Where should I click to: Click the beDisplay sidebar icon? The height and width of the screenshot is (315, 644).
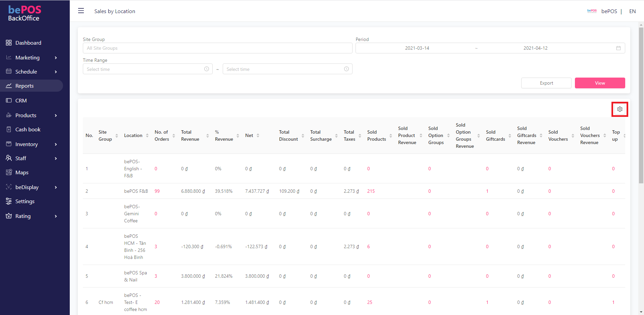point(9,187)
